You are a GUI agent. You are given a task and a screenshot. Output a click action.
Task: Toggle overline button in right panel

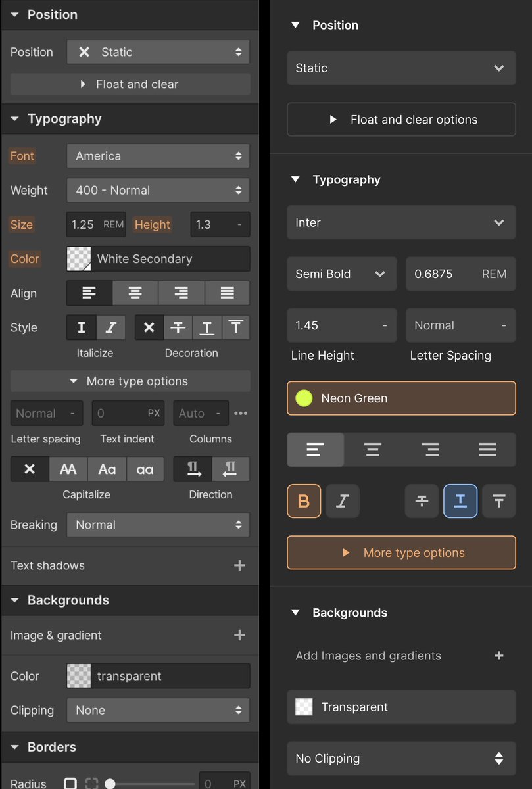tap(498, 501)
